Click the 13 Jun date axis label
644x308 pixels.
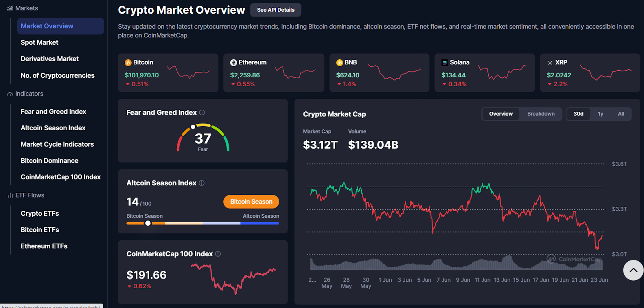[x=502, y=280]
